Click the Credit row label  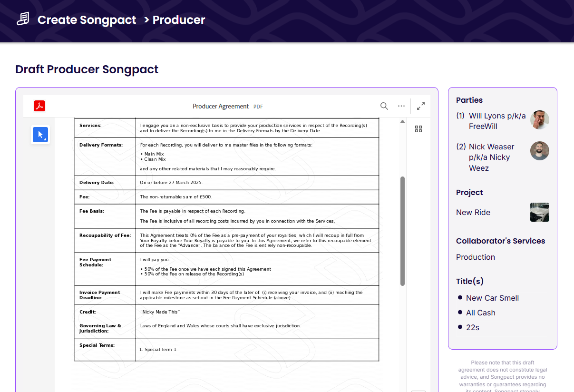pyautogui.click(x=88, y=312)
